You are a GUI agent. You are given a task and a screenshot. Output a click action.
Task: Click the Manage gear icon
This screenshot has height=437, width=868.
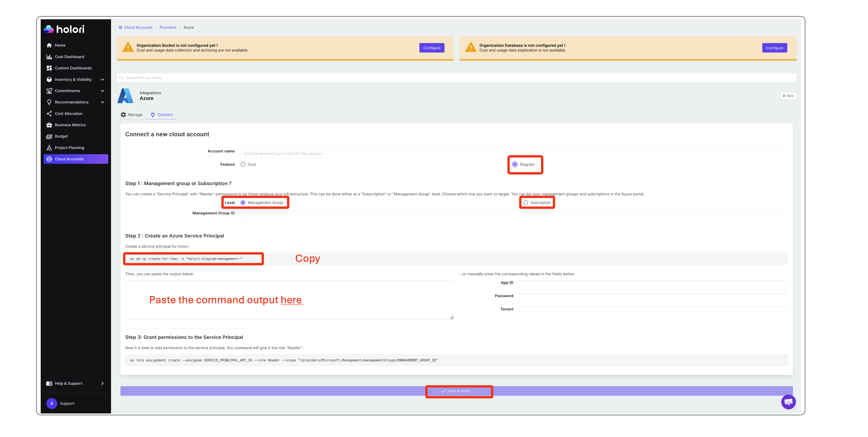point(123,115)
